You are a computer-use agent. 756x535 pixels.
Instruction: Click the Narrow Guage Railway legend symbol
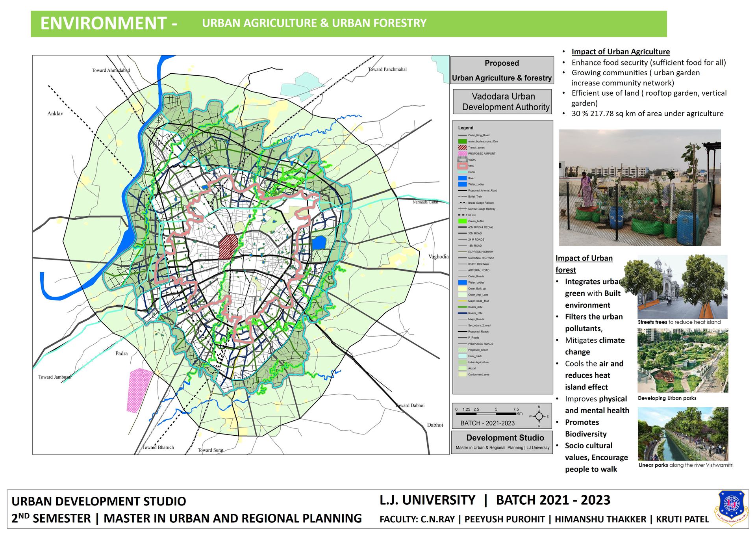[462, 209]
